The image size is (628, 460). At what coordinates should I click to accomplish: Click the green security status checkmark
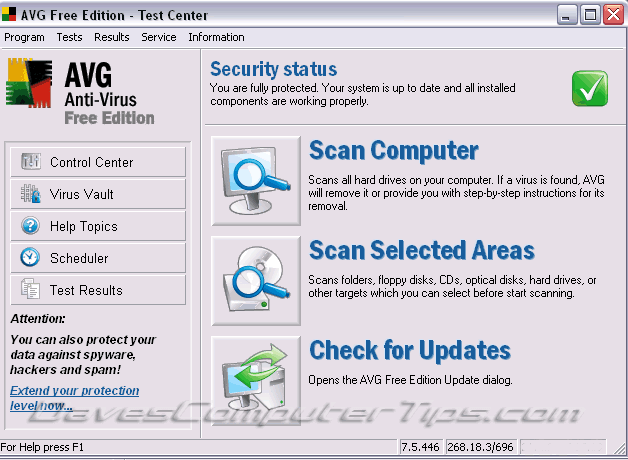[590, 88]
